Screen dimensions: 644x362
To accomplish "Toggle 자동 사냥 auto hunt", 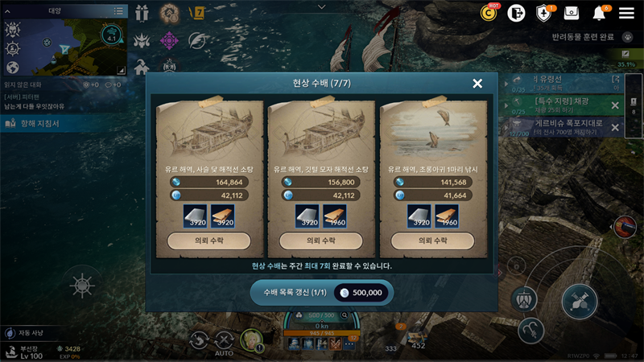I will coord(26,333).
